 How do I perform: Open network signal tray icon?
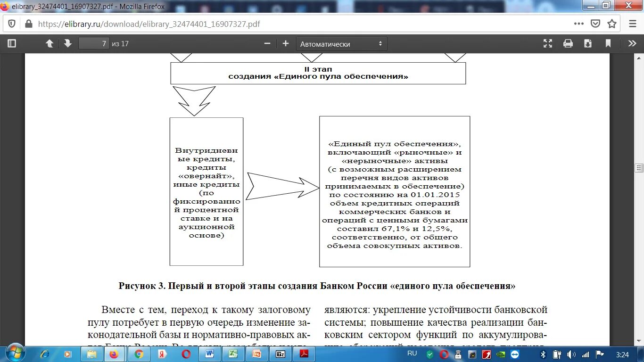pos(585,354)
